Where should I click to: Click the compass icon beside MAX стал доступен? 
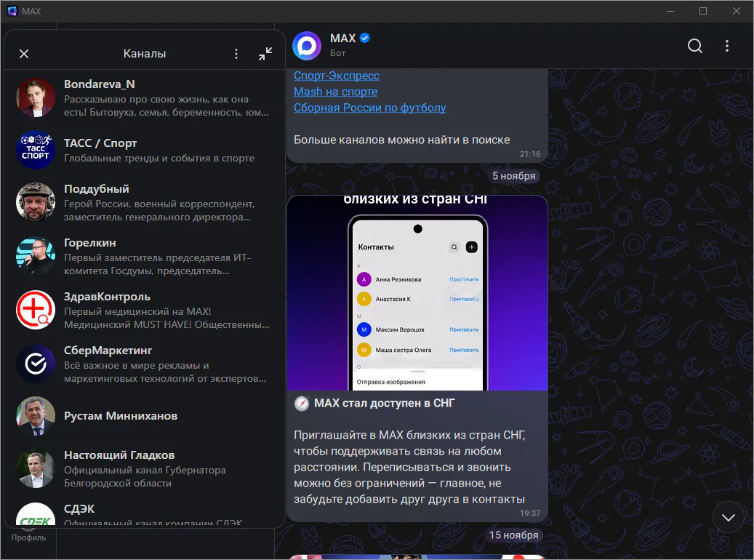(x=302, y=404)
